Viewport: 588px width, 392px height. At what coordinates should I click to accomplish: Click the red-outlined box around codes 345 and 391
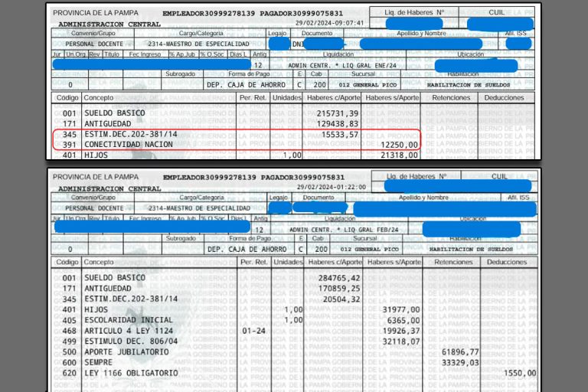(x=237, y=139)
